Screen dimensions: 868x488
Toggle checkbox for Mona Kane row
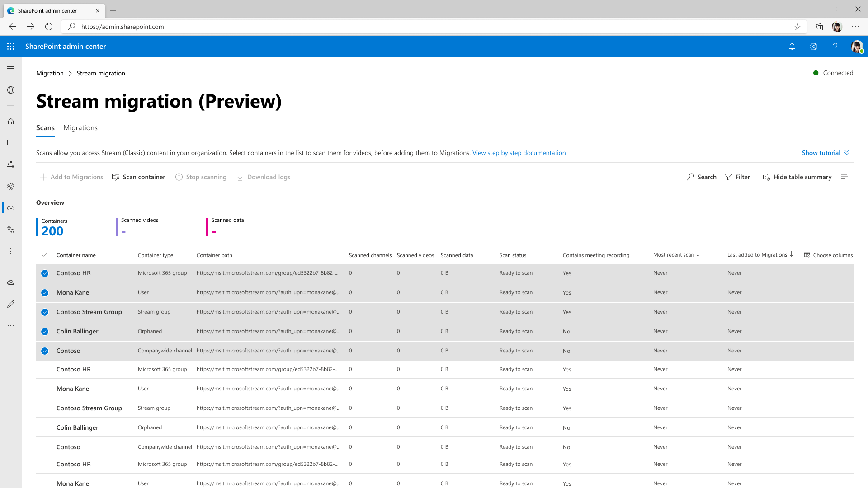45,292
